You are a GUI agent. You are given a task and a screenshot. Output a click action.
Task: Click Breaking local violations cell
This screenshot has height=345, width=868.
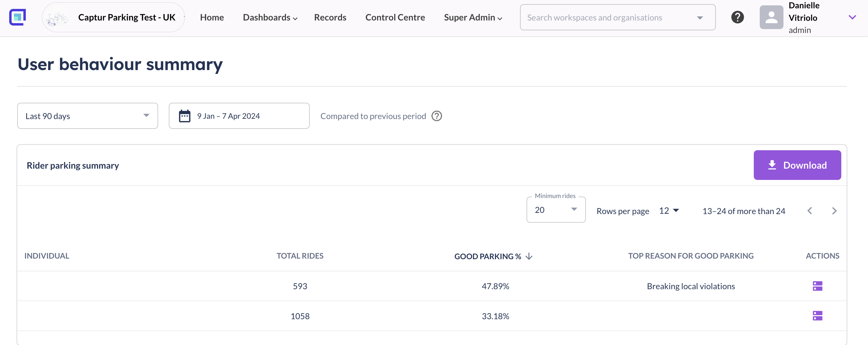pyautogui.click(x=691, y=286)
